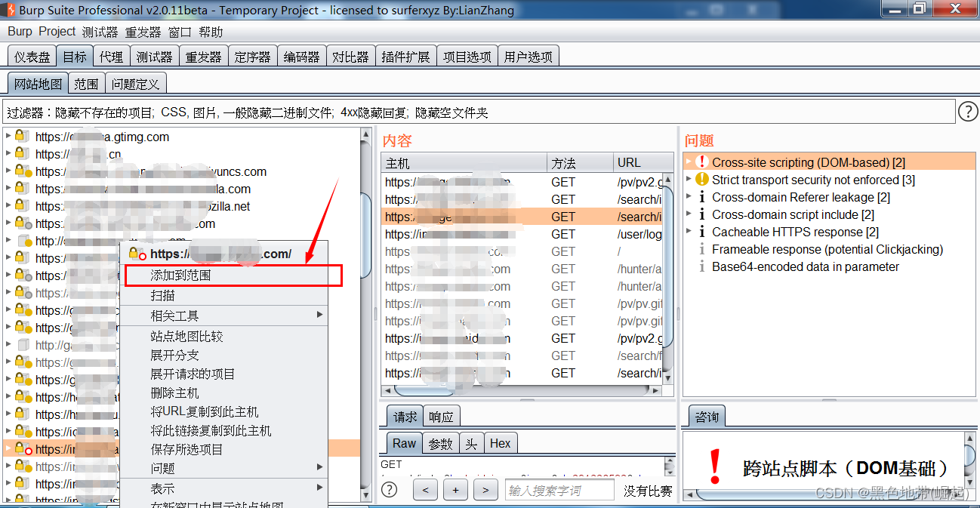
Task: Expand the zilla.com host tree node
Action: (x=8, y=189)
